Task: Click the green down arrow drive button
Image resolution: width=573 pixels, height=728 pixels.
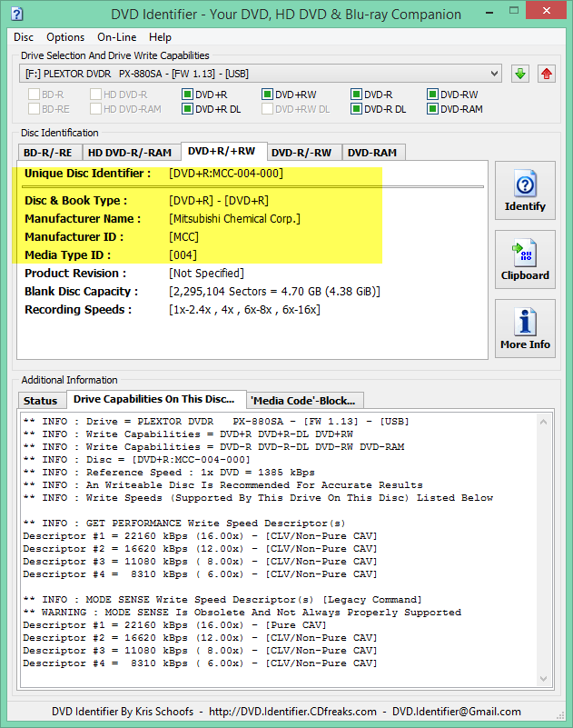Action: click(520, 74)
